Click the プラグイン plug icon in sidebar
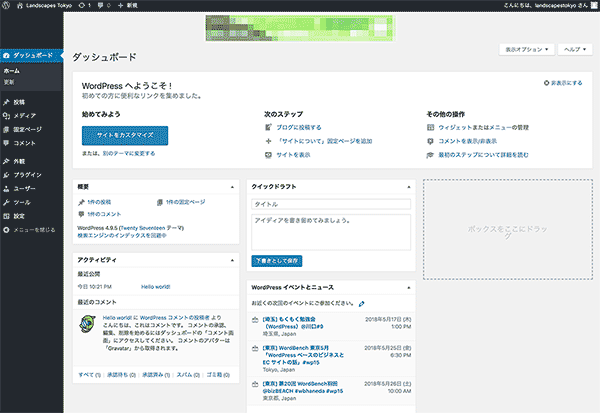Image resolution: width=600 pixels, height=413 pixels. click(6, 175)
